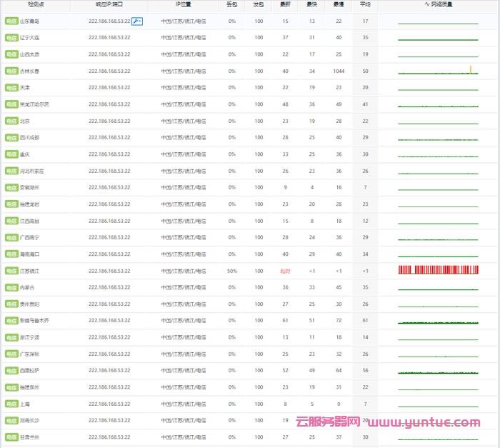Open the 吉林长春 monitoring node link
The width and height of the screenshot is (500, 448).
(30, 71)
